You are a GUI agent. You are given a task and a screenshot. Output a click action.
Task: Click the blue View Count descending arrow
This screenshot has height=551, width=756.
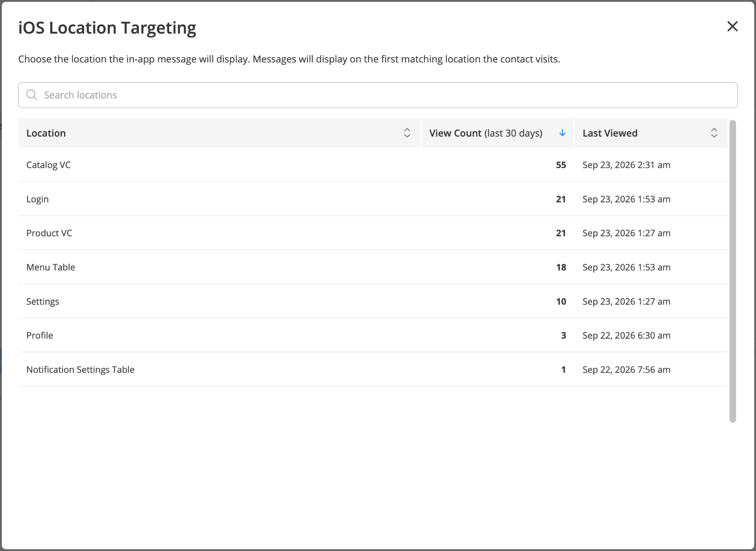(562, 133)
